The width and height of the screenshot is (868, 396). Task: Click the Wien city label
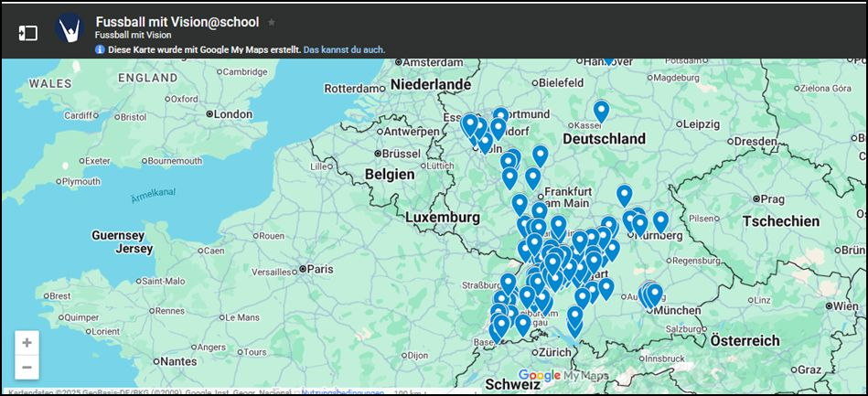click(846, 305)
